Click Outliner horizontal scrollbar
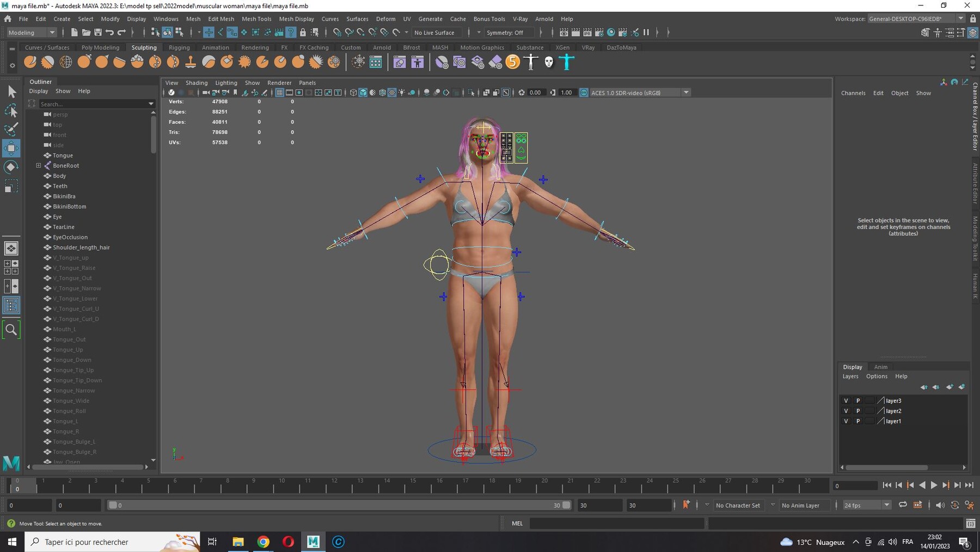Viewport: 980px width, 552px height. coord(87,467)
